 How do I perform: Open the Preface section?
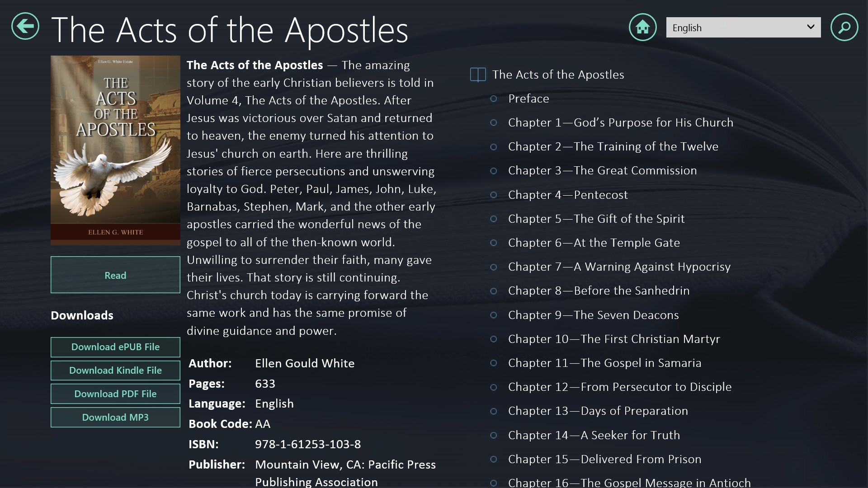click(x=528, y=99)
